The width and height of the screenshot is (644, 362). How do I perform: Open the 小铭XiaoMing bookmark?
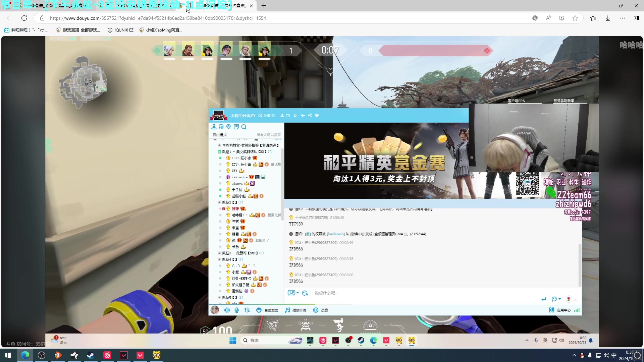point(161,30)
